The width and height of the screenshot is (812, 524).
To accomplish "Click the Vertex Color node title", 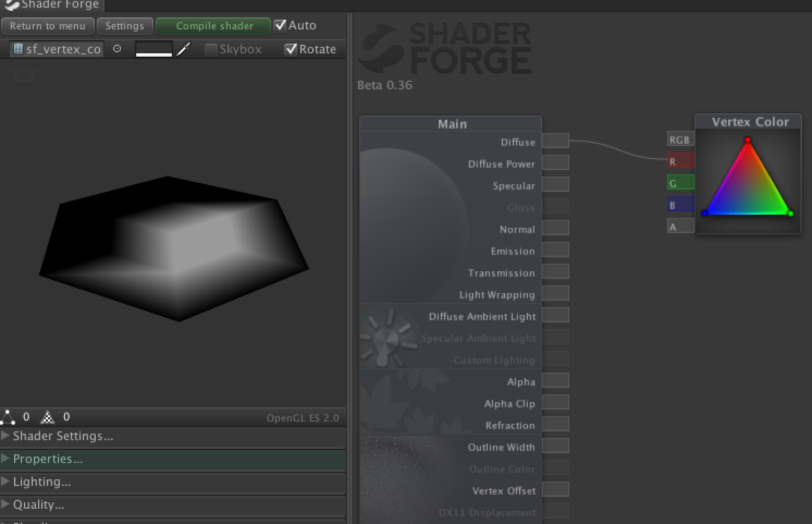I will (749, 122).
